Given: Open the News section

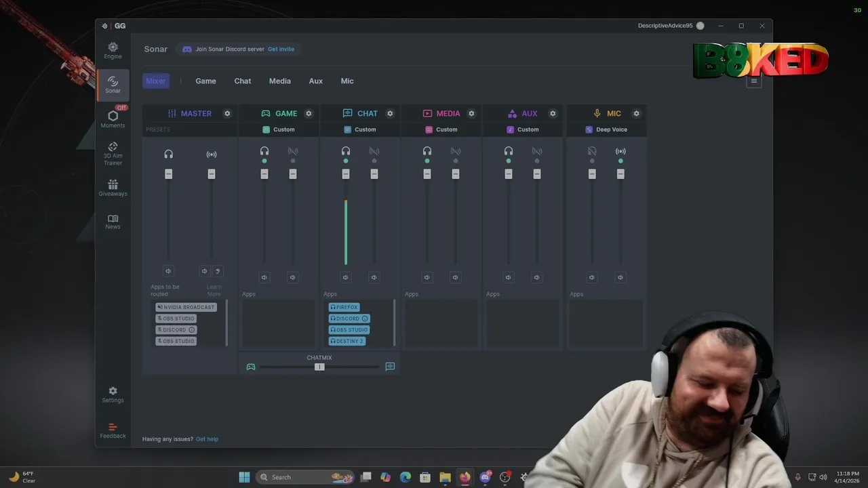Looking at the screenshot, I should 113,222.
